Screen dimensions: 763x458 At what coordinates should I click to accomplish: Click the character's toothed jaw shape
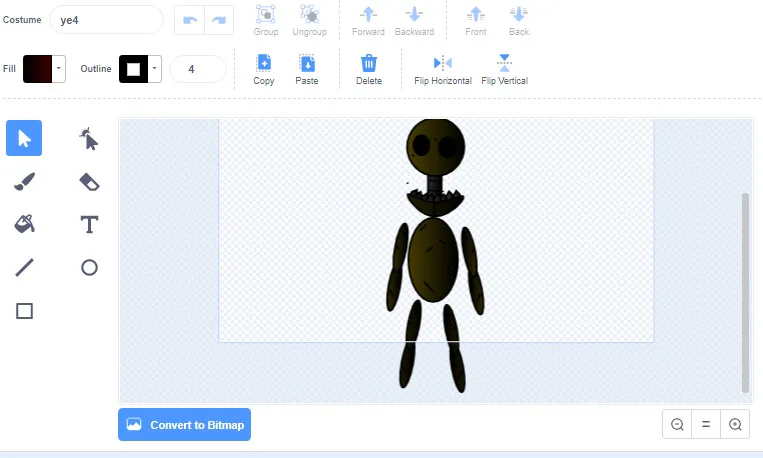coord(436,203)
